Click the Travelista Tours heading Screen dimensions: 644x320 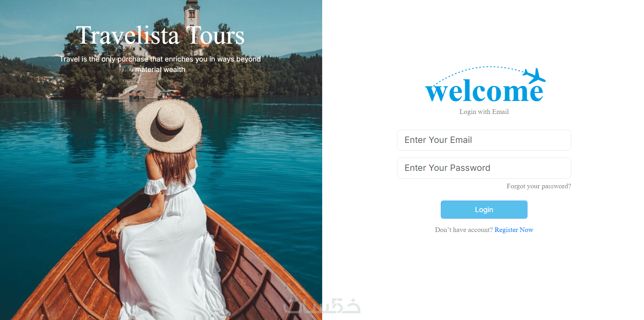tap(160, 36)
